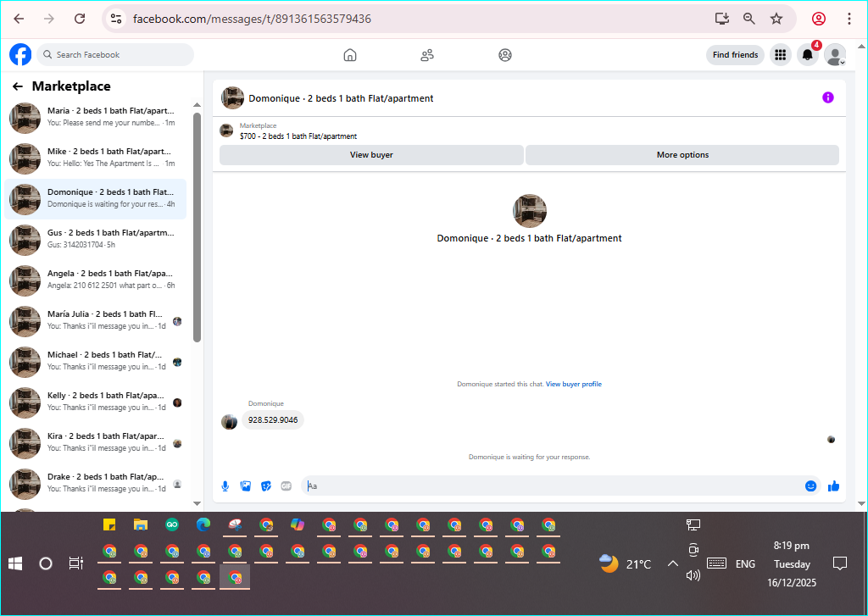The height and width of the screenshot is (616, 868).
Task: Open Microsoft Edge from the taskbar
Action: point(203,524)
